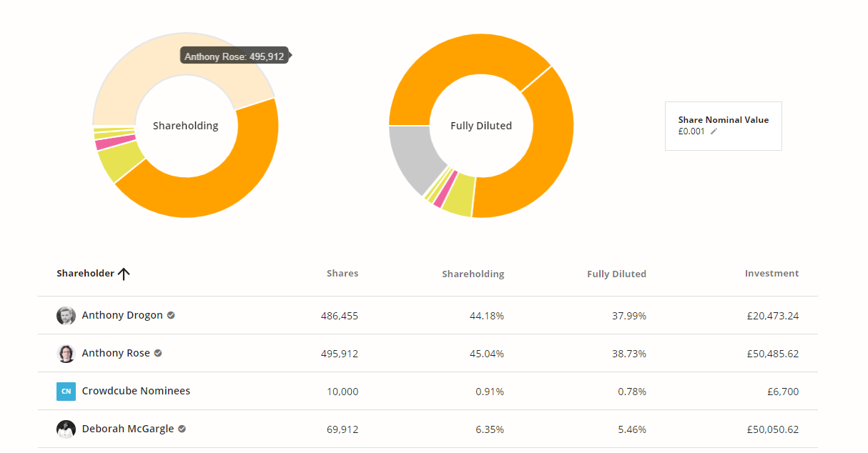868x453 pixels.
Task: Open the Deborah McGargle shareholder name
Action: coord(127,429)
